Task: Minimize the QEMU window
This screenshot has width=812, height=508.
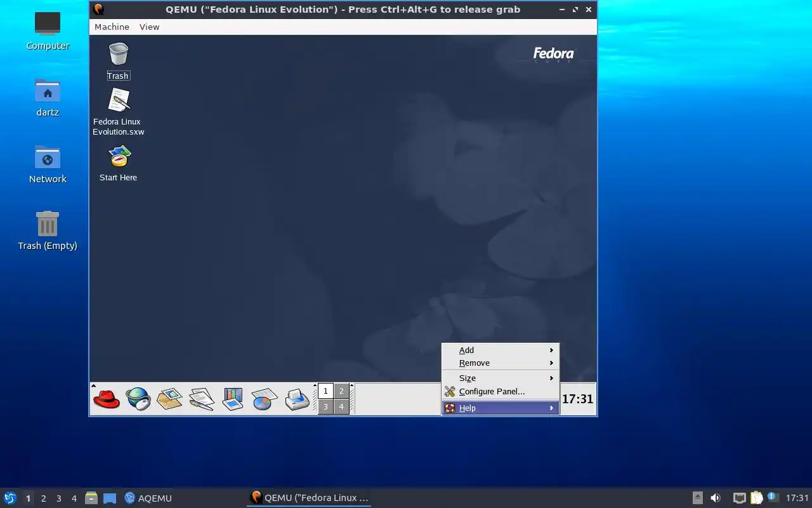Action: [562, 10]
